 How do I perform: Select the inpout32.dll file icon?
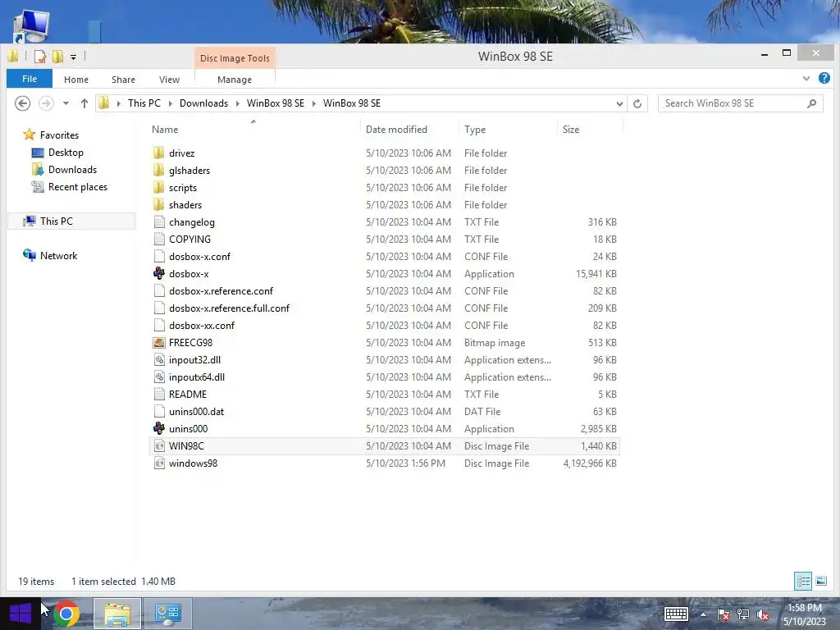(158, 360)
